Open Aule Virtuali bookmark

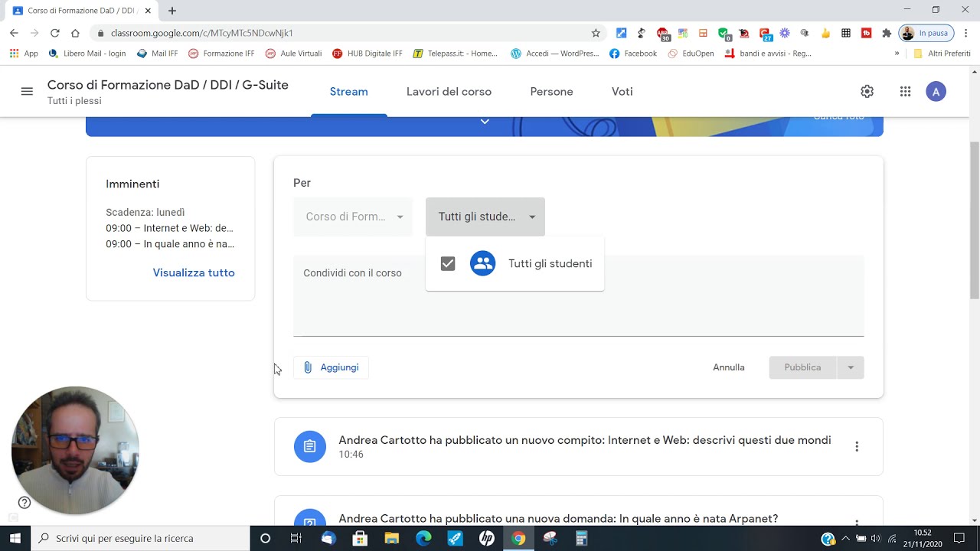pyautogui.click(x=293, y=54)
